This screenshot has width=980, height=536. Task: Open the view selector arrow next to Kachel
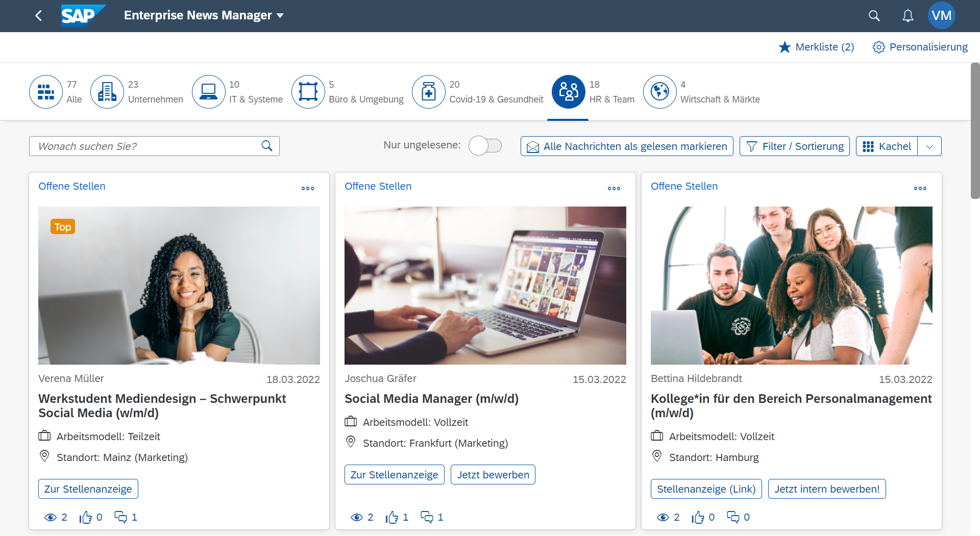click(x=930, y=146)
